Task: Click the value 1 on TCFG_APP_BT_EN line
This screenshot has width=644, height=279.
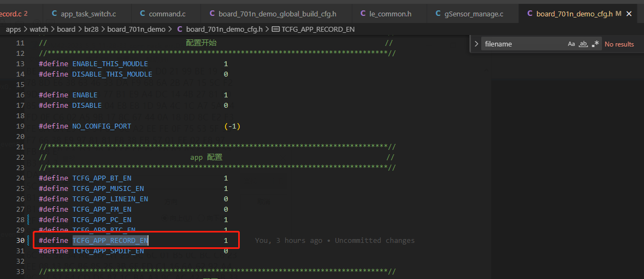Action: 226,178
